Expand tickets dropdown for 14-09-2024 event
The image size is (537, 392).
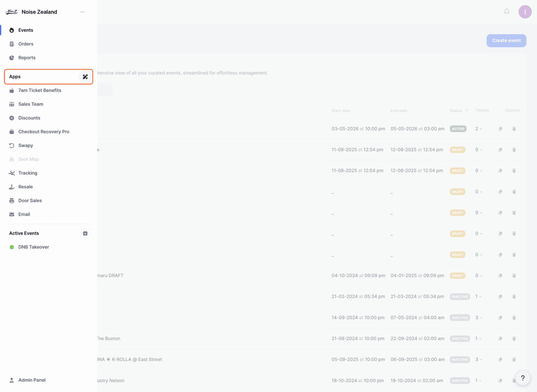[479, 318]
